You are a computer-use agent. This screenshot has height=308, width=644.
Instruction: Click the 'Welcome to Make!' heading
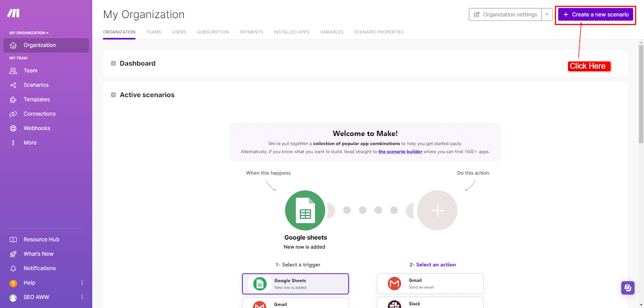coord(365,133)
